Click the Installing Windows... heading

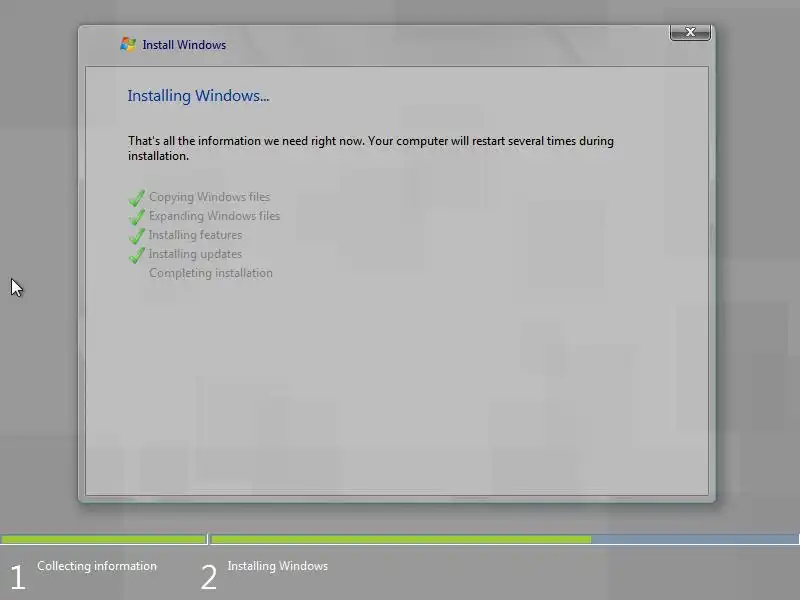coord(198,96)
